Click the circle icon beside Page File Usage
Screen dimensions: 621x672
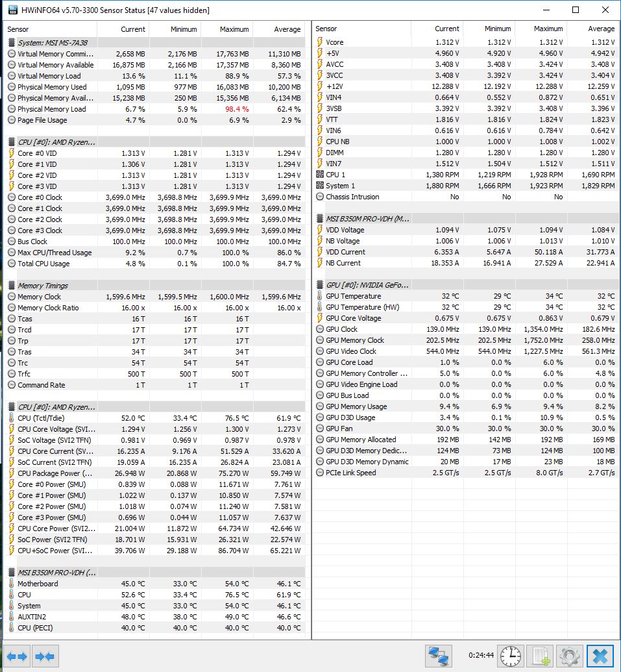coord(12,120)
